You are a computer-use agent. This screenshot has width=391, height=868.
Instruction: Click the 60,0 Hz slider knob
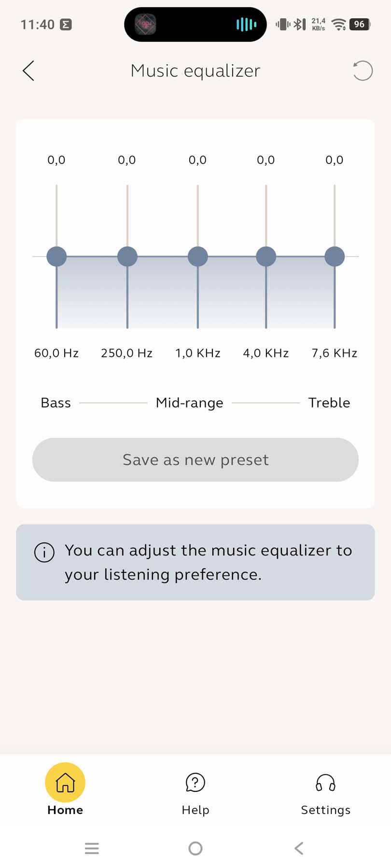point(56,257)
